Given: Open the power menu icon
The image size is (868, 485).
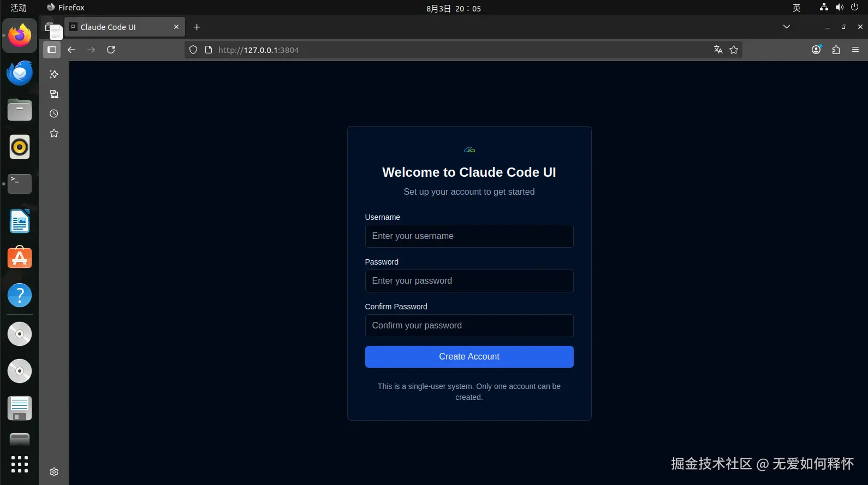Looking at the screenshot, I should tap(855, 7).
